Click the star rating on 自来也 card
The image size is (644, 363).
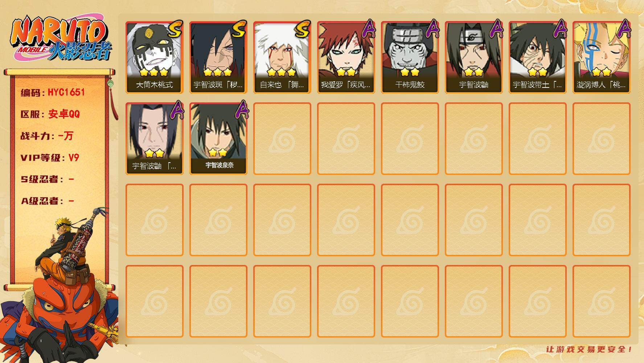pyautogui.click(x=282, y=72)
